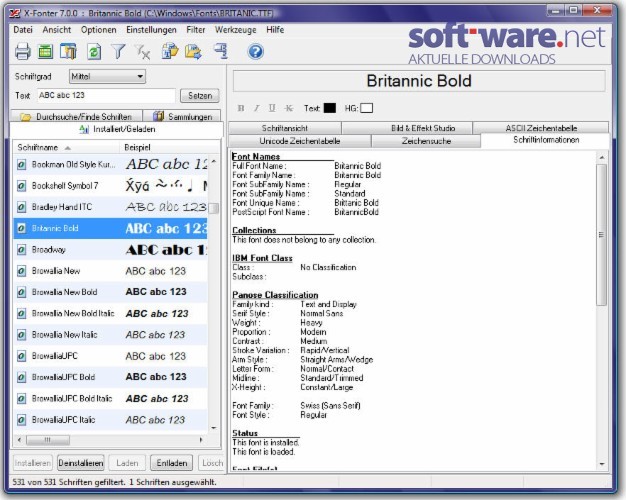The width and height of the screenshot is (626, 500).
Task: Click the font list scroll-down arrow
Action: 214,428
